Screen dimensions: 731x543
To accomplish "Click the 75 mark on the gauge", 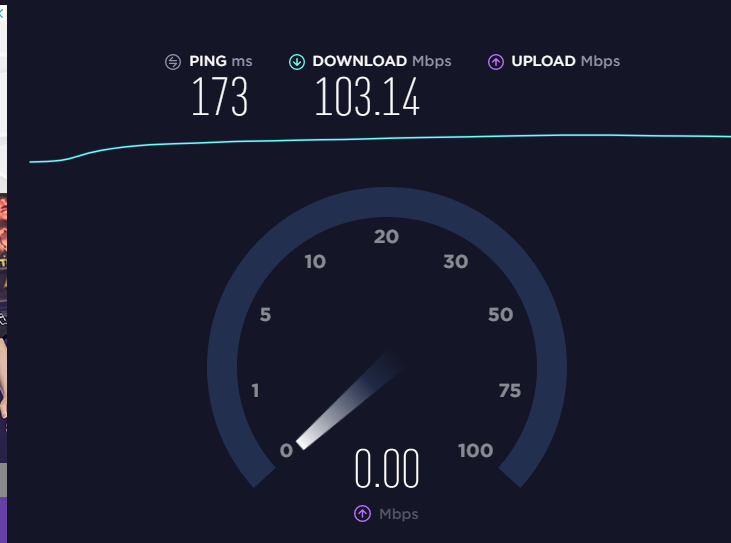I will [510, 391].
